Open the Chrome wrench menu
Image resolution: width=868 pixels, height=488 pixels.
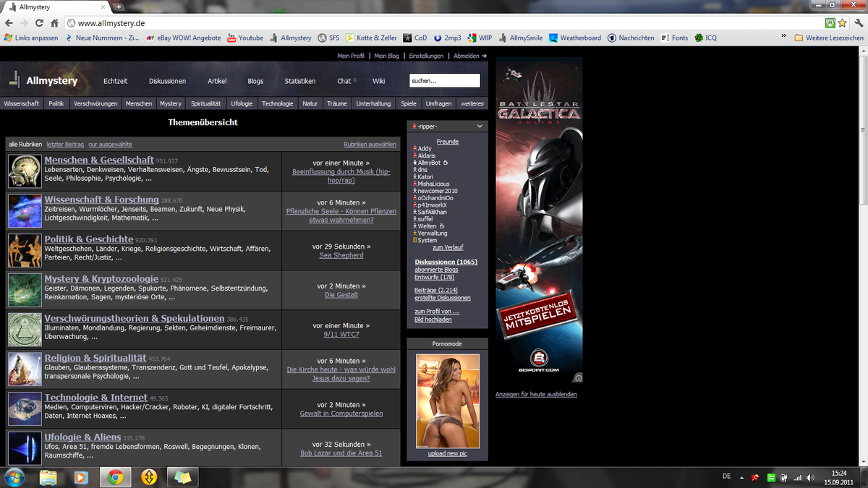click(x=859, y=23)
